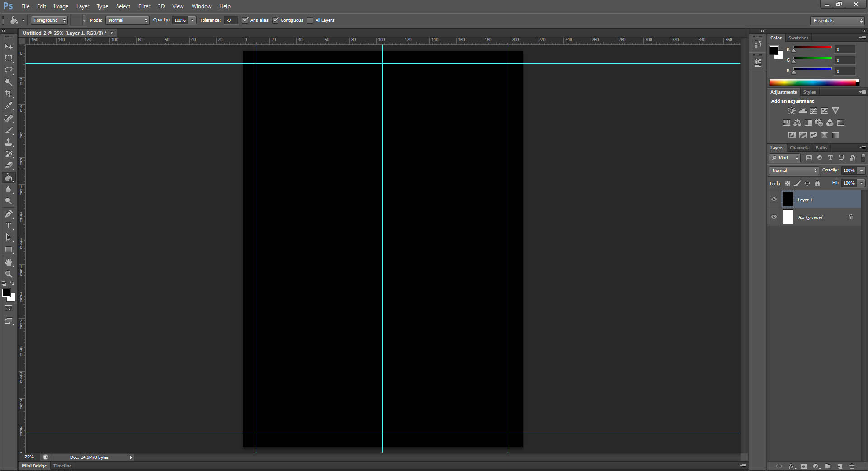Select the Zoom tool
The image size is (868, 471).
click(9, 274)
